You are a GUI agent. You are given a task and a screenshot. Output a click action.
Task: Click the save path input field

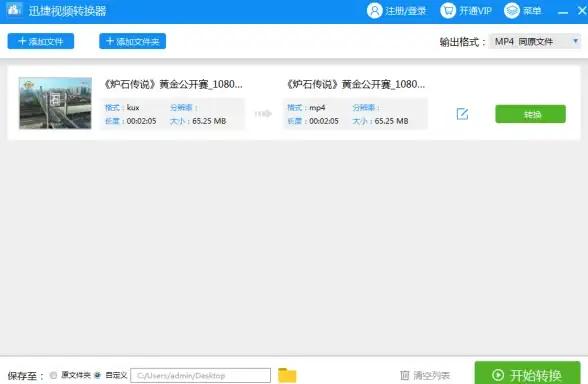(201, 375)
